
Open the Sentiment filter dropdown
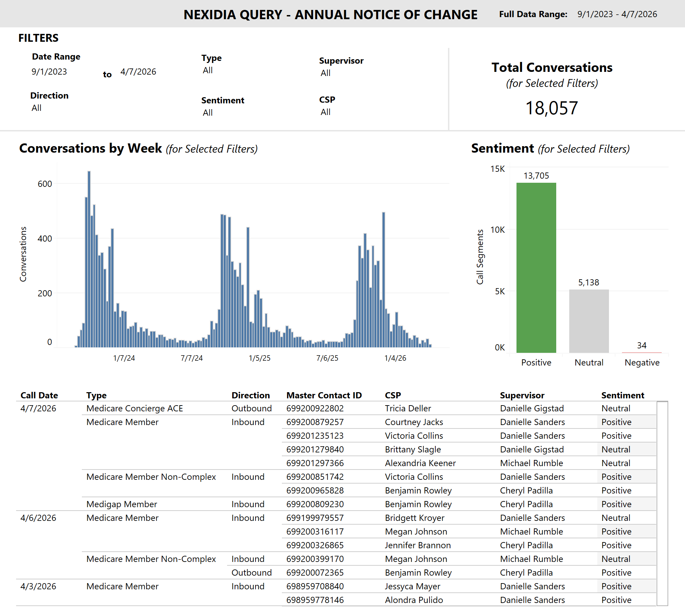point(208,112)
